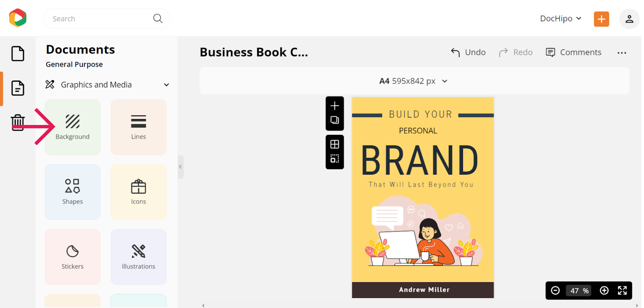Open the Comments panel
This screenshot has width=644, height=308.
pyautogui.click(x=574, y=52)
